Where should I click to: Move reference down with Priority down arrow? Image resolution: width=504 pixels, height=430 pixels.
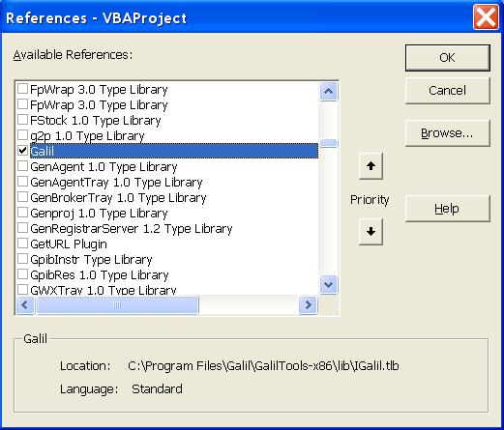(371, 232)
